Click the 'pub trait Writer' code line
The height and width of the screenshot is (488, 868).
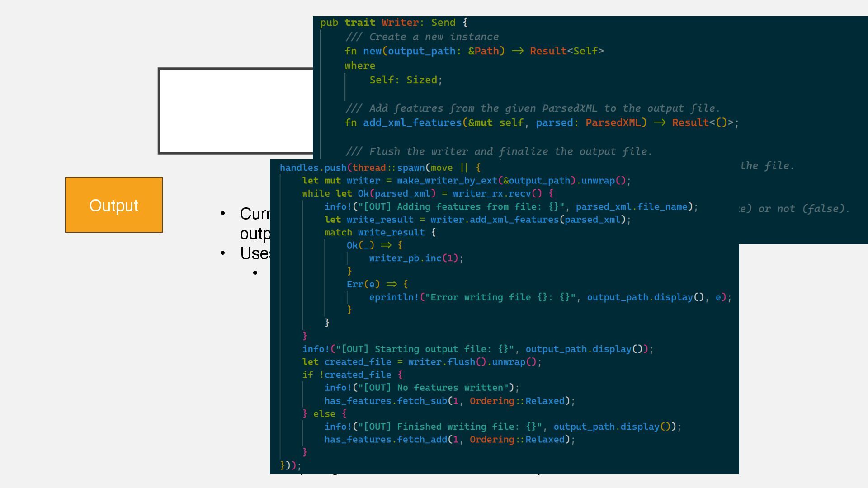click(x=393, y=23)
